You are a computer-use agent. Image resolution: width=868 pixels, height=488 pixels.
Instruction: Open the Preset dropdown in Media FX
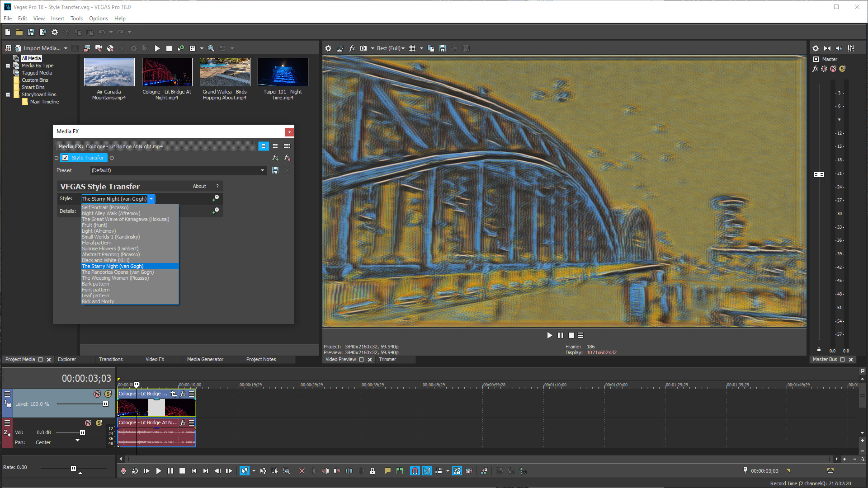click(263, 170)
